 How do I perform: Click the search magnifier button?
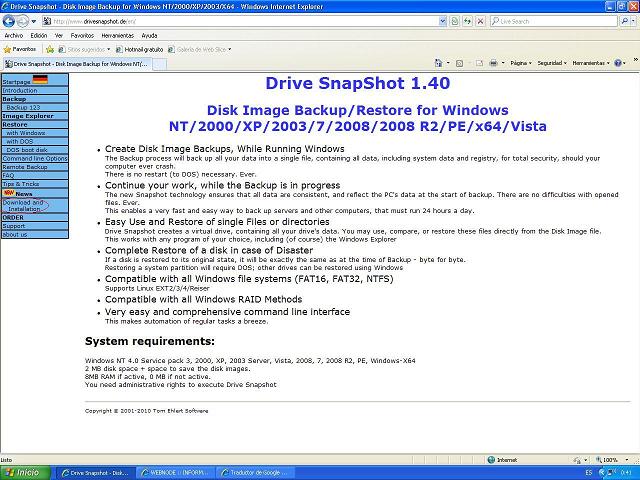coord(624,21)
